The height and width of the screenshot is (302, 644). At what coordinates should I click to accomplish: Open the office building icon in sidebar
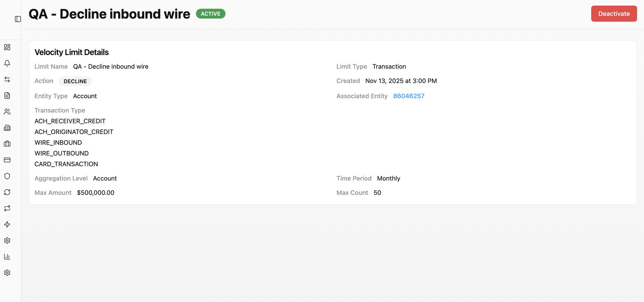(7, 128)
